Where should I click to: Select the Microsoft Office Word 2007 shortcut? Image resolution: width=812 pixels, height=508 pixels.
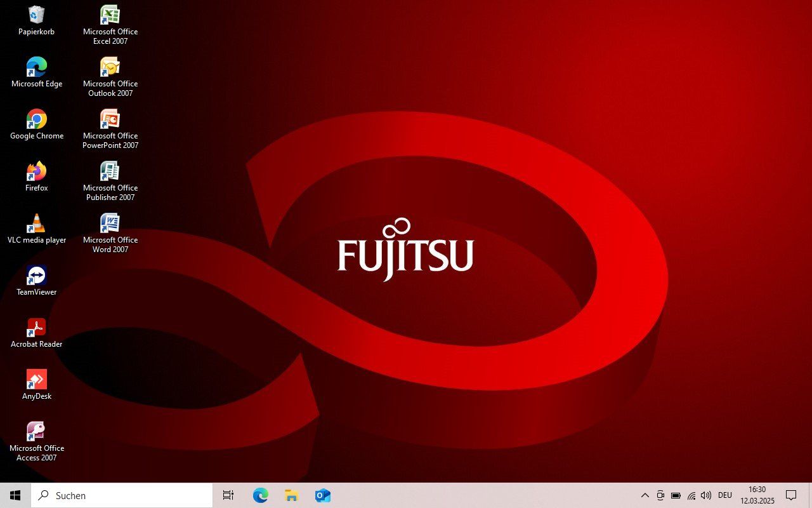(110, 233)
